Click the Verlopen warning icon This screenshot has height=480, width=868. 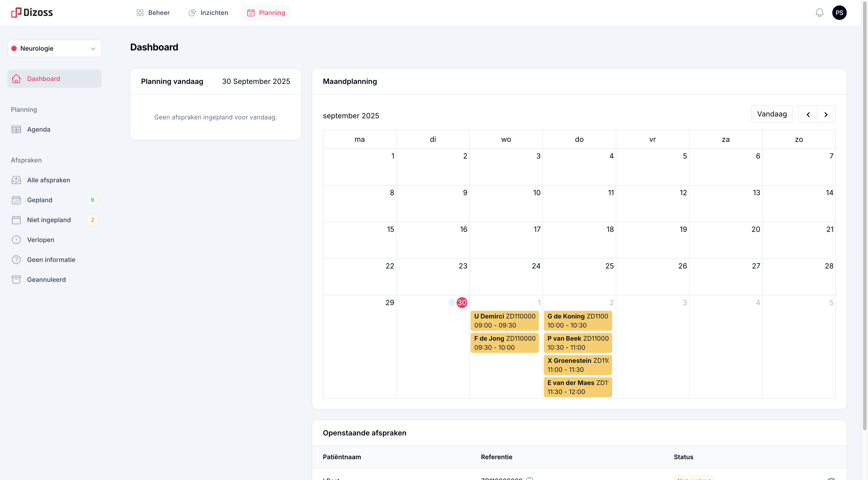point(16,240)
